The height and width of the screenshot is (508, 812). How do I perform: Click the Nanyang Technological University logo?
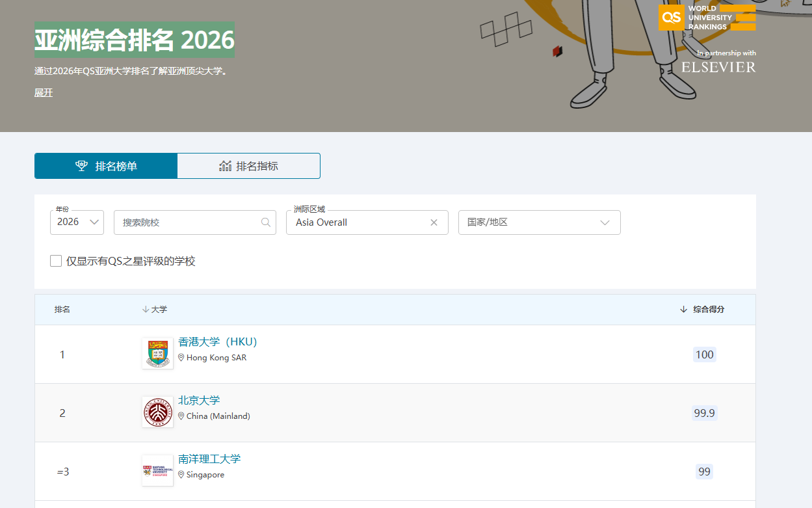click(157, 470)
